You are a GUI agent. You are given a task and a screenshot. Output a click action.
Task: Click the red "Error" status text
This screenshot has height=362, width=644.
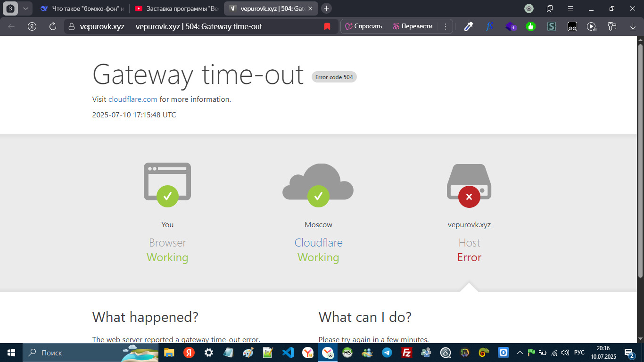point(469,257)
